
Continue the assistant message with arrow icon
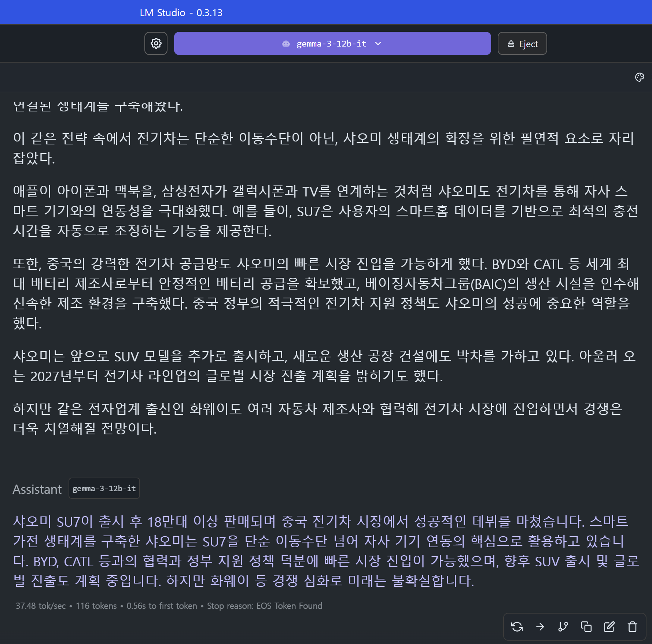pos(540,627)
